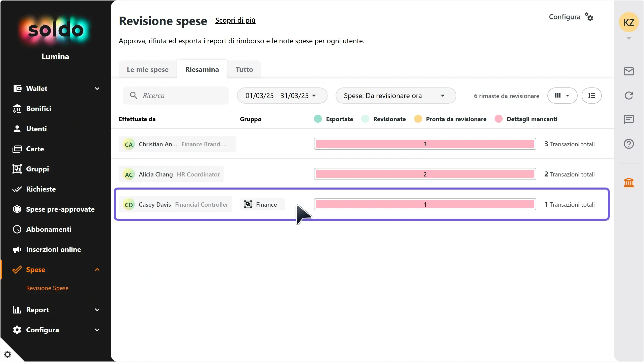Click the 6 rimaste da revisionare text
The height and width of the screenshot is (362, 644).
pyautogui.click(x=507, y=96)
